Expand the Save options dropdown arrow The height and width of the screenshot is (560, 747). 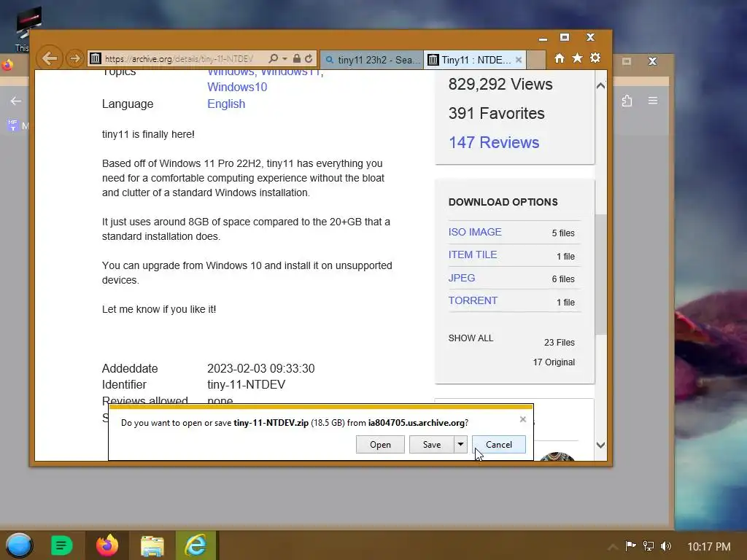(x=461, y=444)
